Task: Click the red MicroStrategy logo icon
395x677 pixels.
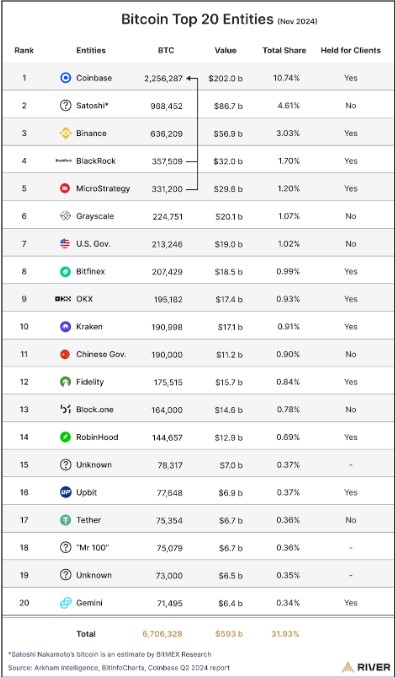Action: [65, 188]
